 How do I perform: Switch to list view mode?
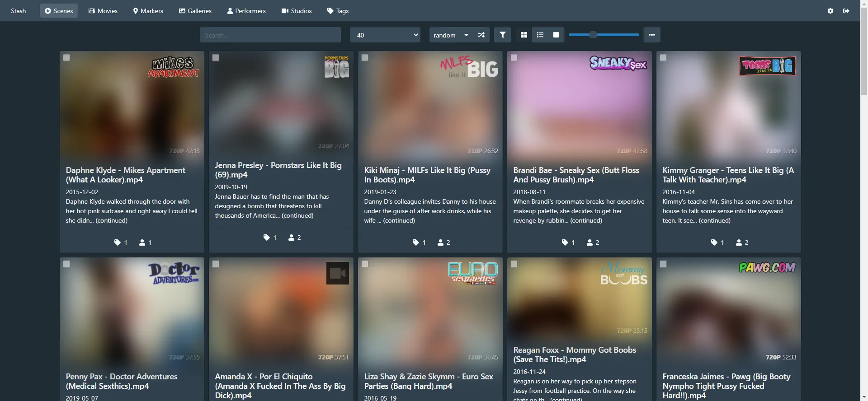(x=540, y=35)
